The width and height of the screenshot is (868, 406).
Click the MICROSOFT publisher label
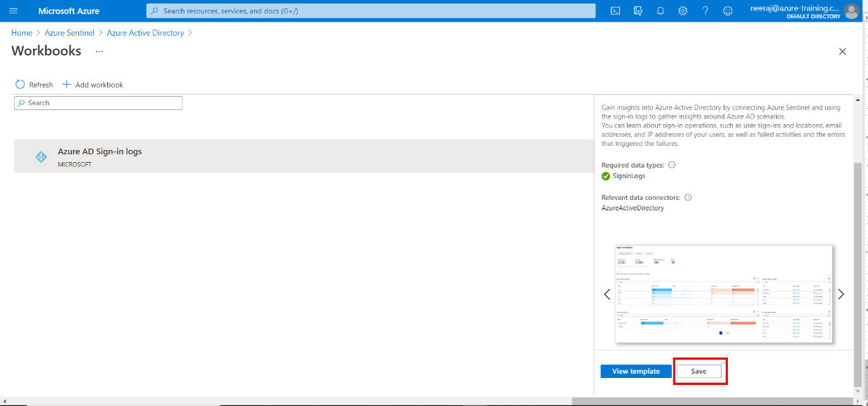[75, 165]
